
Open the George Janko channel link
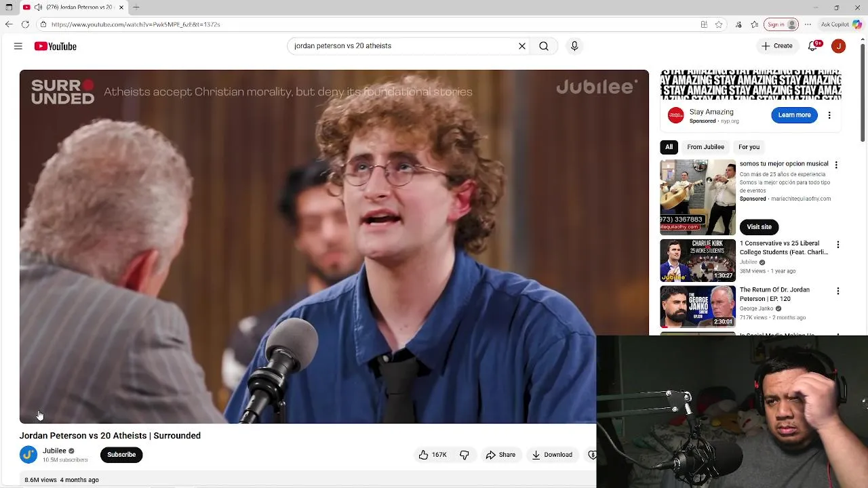coord(757,308)
